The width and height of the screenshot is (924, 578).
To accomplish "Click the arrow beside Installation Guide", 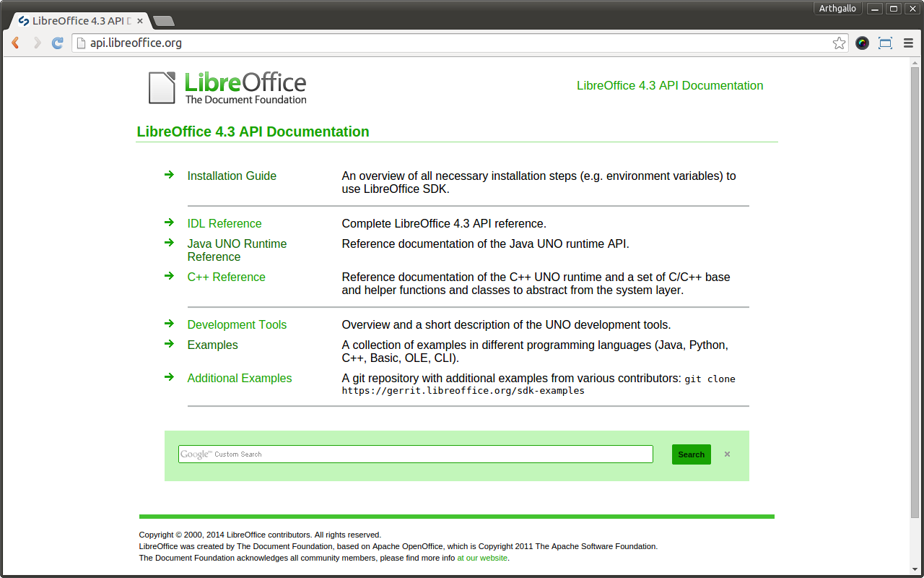I will tap(169, 174).
